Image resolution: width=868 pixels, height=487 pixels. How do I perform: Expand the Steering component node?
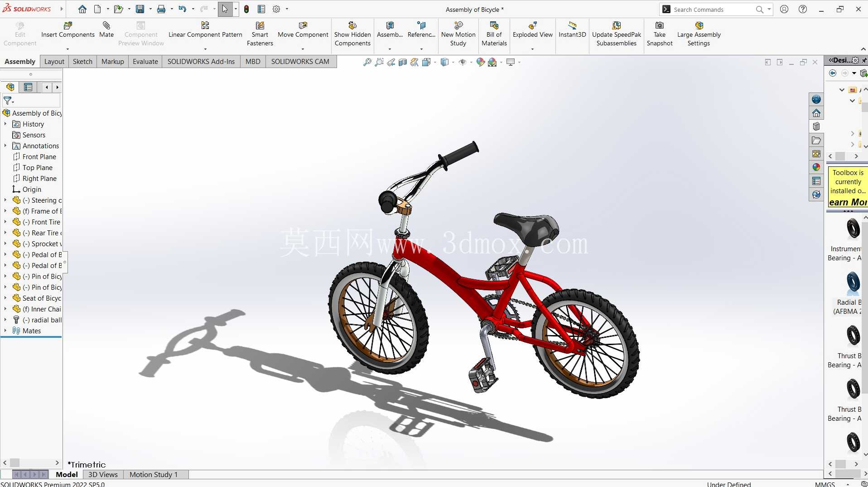pyautogui.click(x=5, y=200)
